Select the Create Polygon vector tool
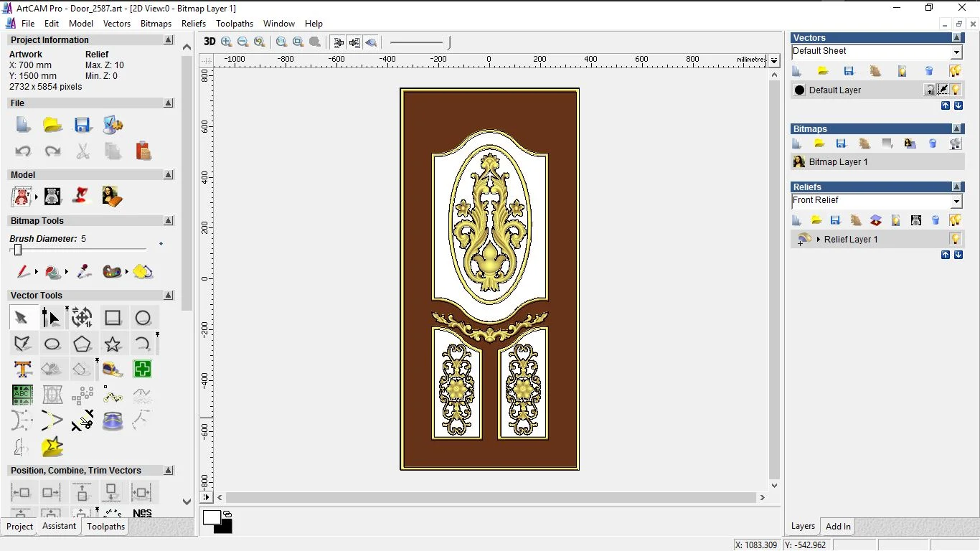The height and width of the screenshot is (551, 980). 83,344
